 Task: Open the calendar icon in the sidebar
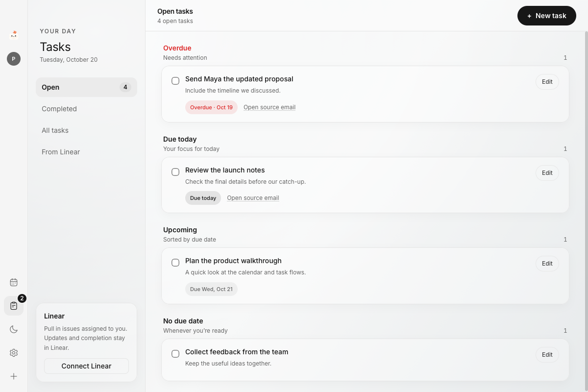click(14, 282)
